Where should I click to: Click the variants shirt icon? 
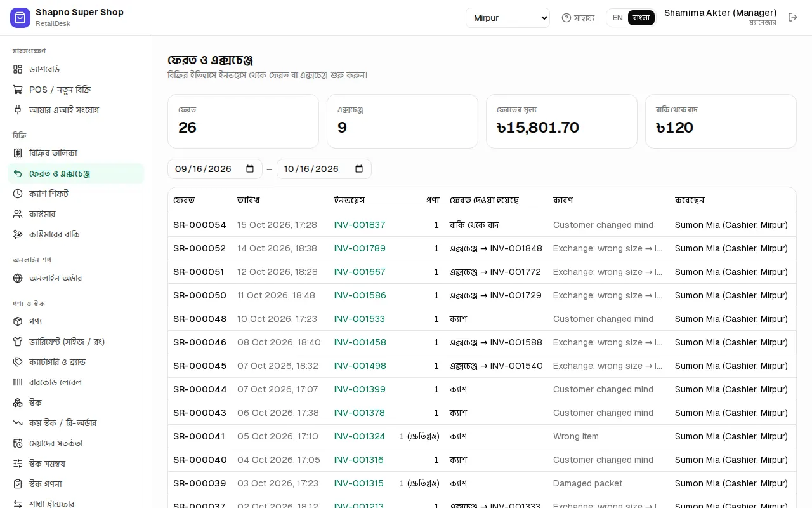(x=18, y=342)
